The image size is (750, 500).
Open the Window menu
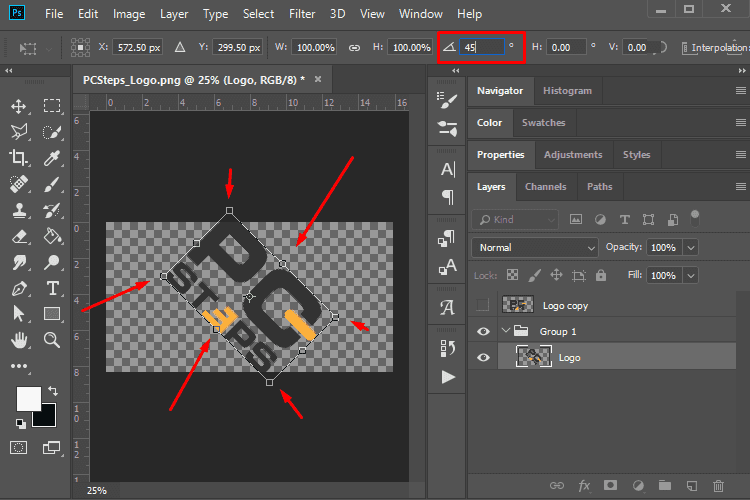(420, 14)
